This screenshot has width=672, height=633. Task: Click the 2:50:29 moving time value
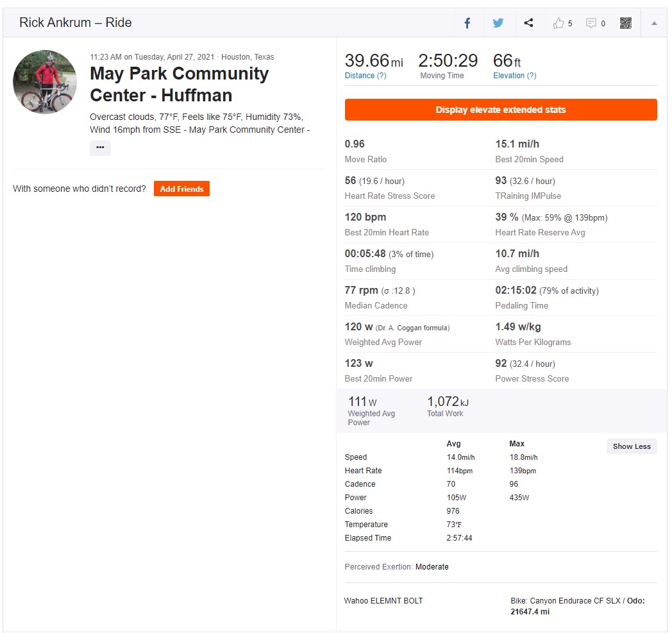pyautogui.click(x=448, y=61)
